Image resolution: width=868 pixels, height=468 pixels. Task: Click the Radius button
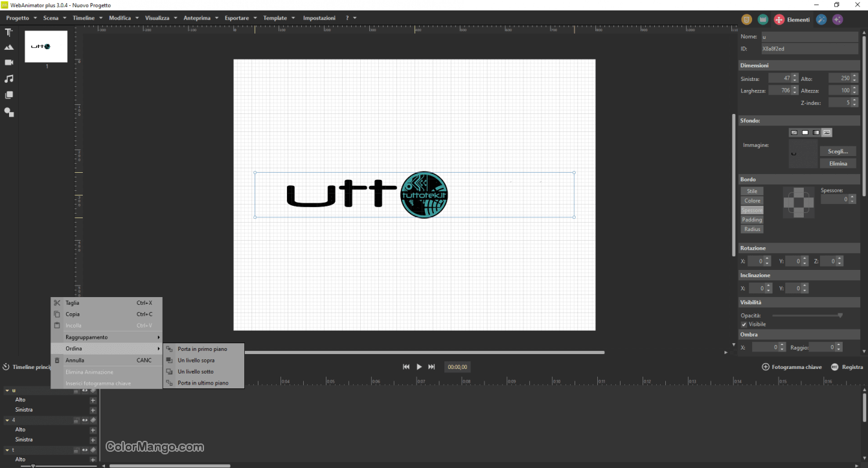pyautogui.click(x=752, y=229)
